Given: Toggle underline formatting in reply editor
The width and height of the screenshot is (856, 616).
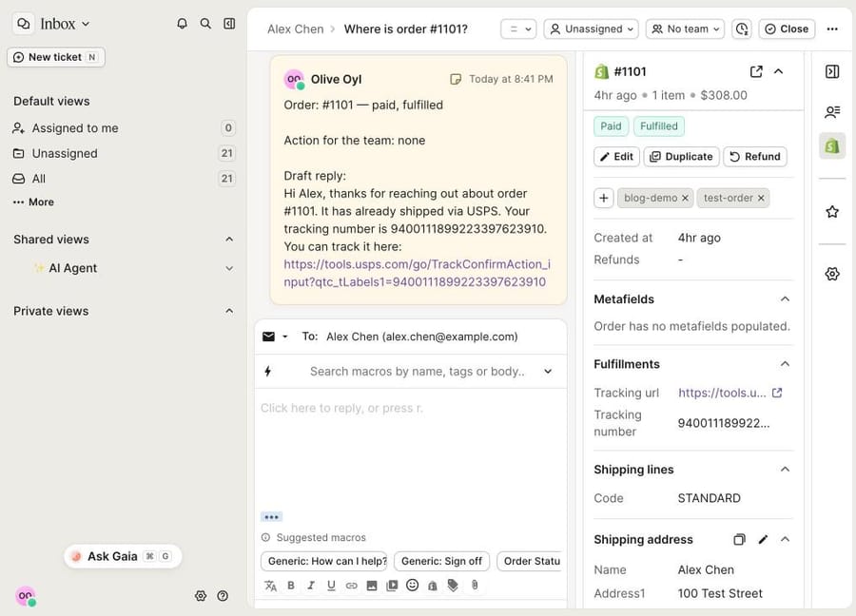Looking at the screenshot, I should tap(331, 585).
